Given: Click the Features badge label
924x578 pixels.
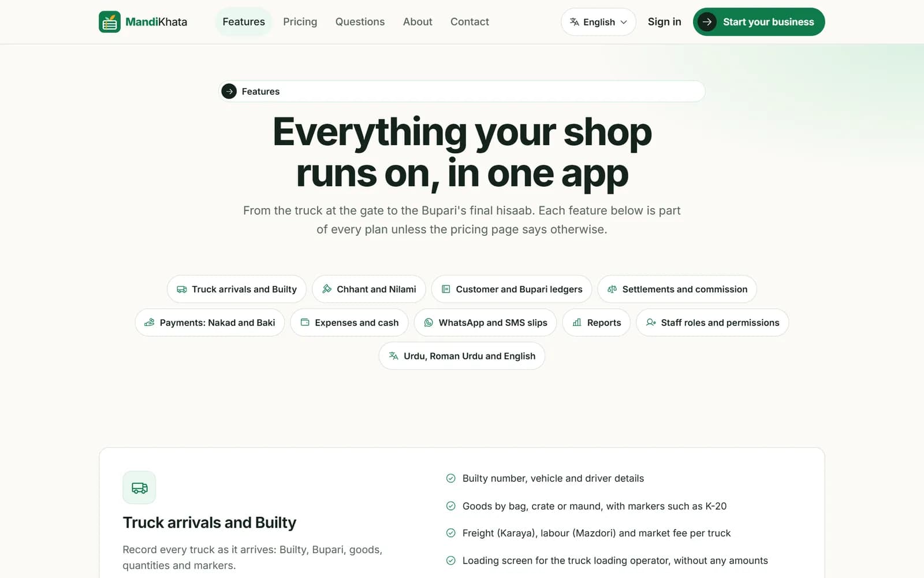Looking at the screenshot, I should coord(260,91).
